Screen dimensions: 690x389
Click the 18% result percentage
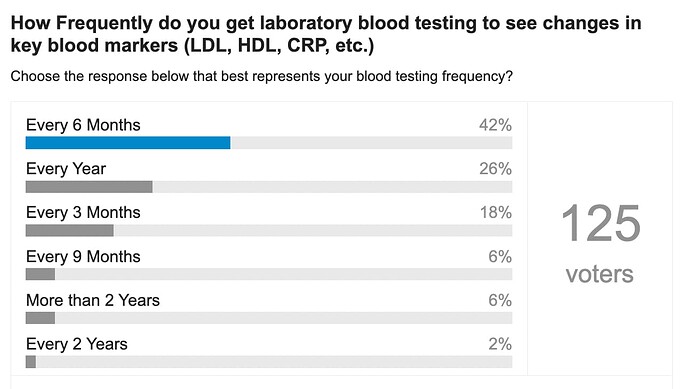[496, 213]
